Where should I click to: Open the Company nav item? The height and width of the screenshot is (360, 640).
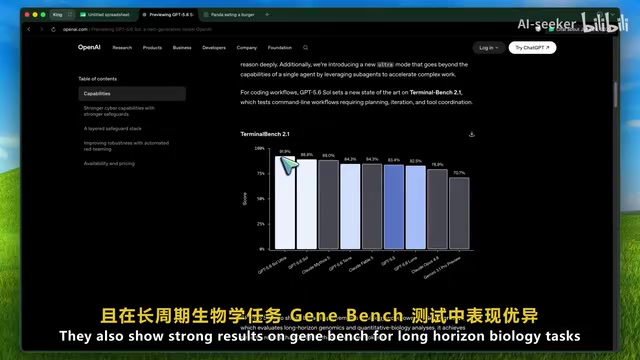pyautogui.click(x=247, y=48)
